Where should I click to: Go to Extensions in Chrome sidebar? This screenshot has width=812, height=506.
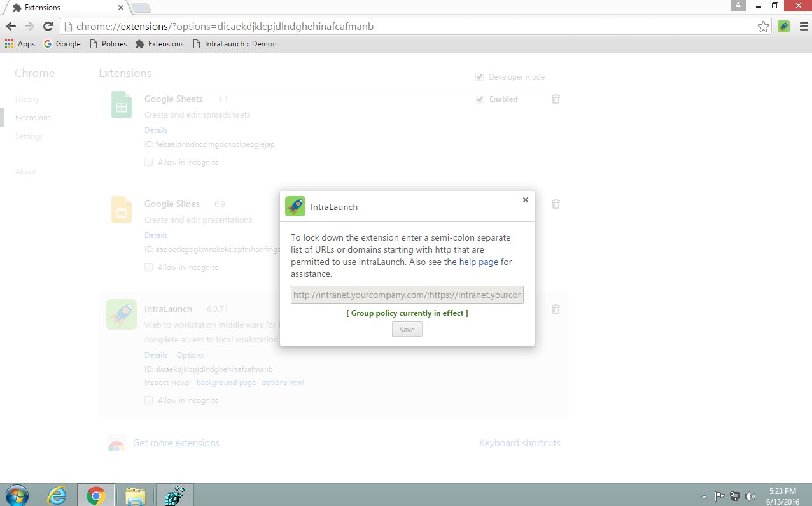coord(33,118)
